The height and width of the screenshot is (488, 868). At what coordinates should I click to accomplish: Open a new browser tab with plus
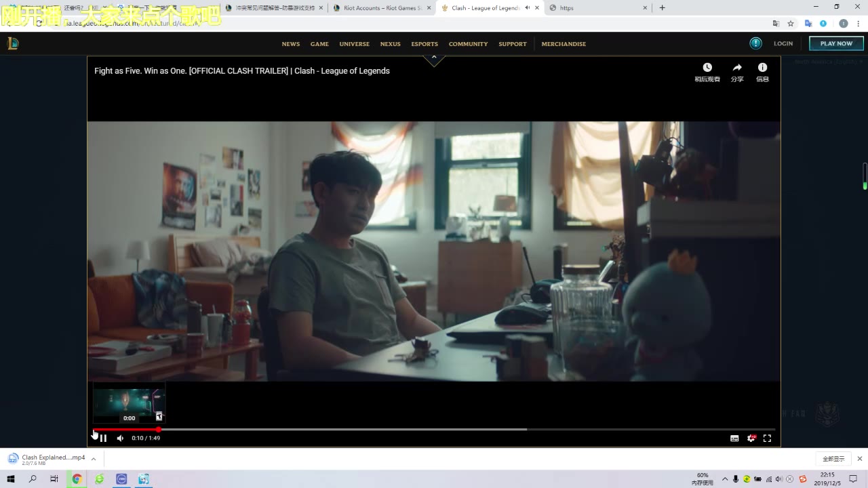pos(662,8)
